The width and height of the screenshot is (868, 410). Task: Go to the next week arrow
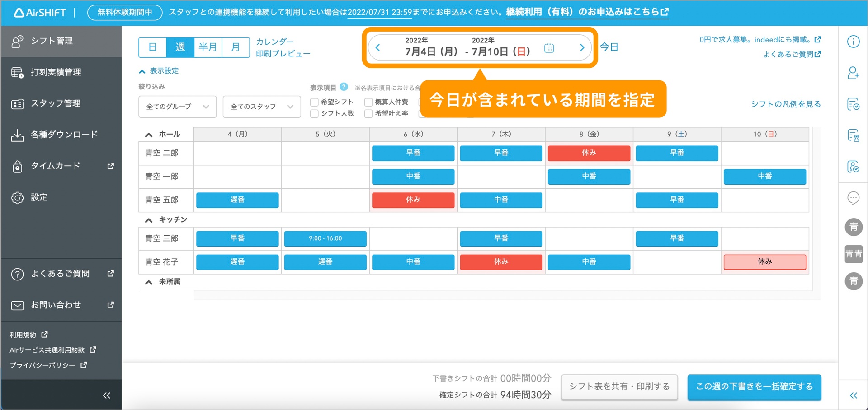click(582, 48)
